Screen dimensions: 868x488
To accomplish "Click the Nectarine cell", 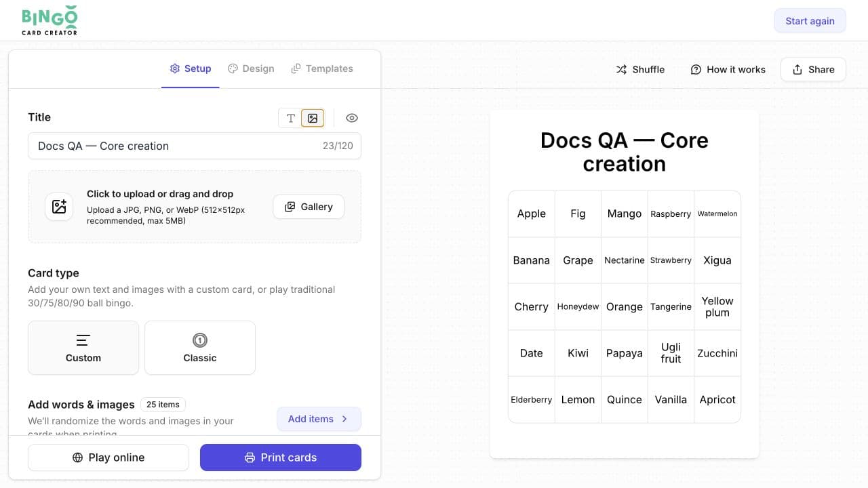I will (x=625, y=260).
